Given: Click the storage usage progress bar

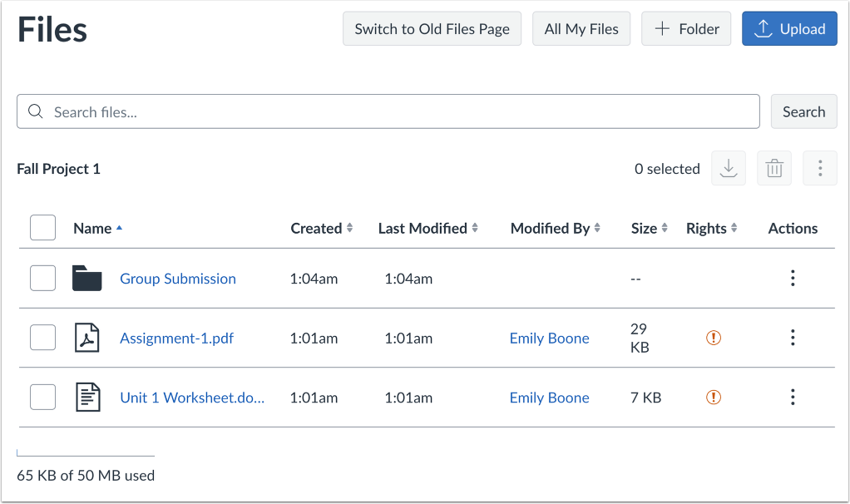Looking at the screenshot, I should [86, 453].
